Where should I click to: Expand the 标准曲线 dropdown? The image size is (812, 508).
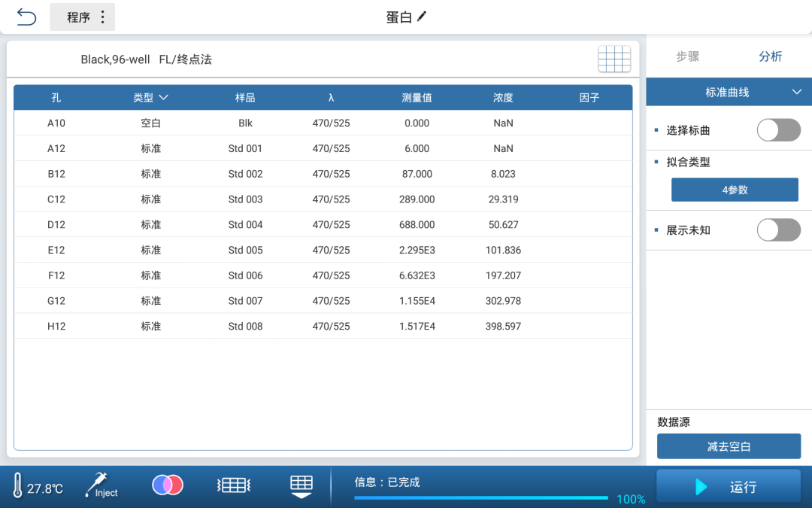(729, 93)
